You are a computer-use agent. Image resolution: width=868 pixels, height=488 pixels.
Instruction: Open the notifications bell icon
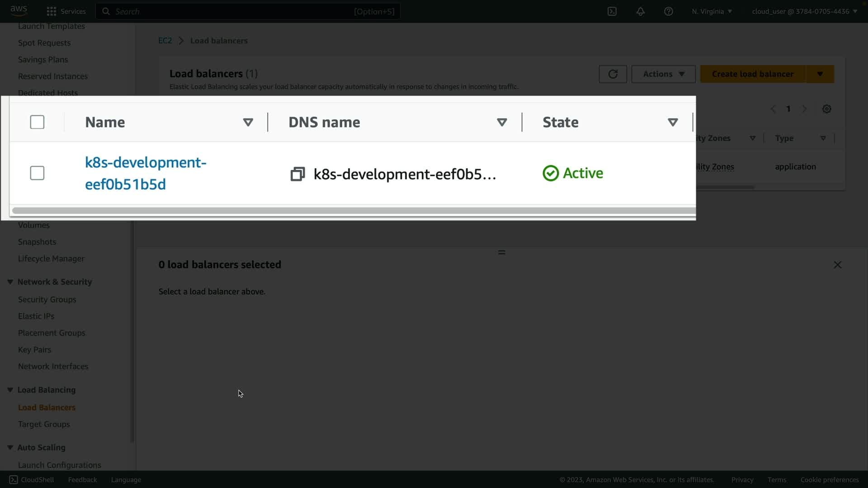coord(640,11)
